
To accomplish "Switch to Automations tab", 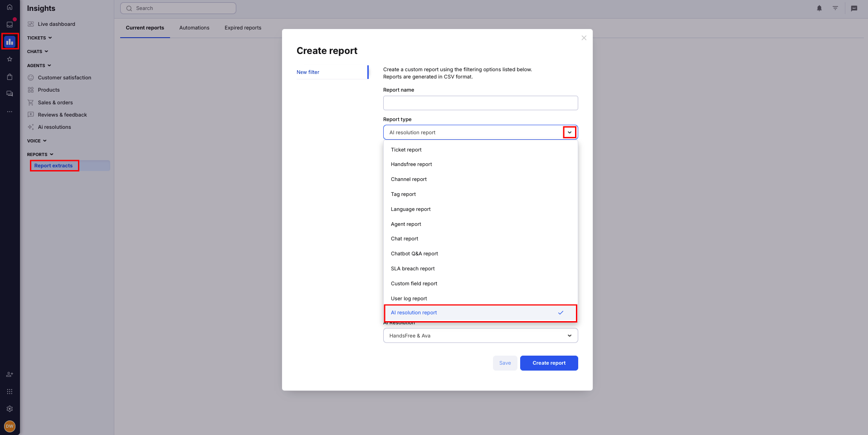I will 195,28.
